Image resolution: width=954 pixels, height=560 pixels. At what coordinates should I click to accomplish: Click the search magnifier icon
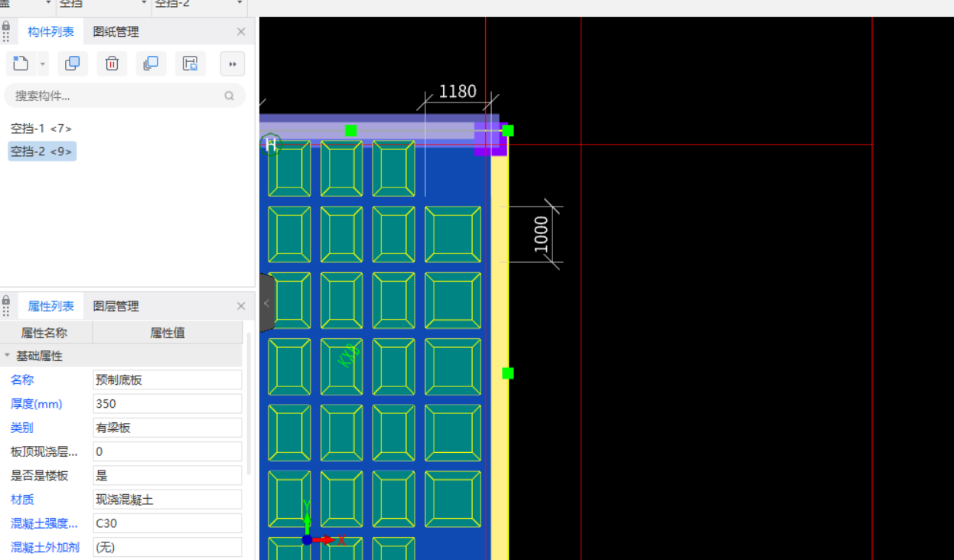229,96
